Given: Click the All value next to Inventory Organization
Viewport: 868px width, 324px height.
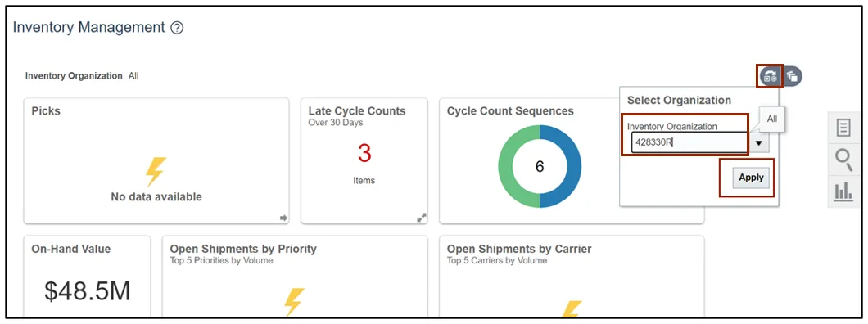Looking at the screenshot, I should click(x=133, y=76).
